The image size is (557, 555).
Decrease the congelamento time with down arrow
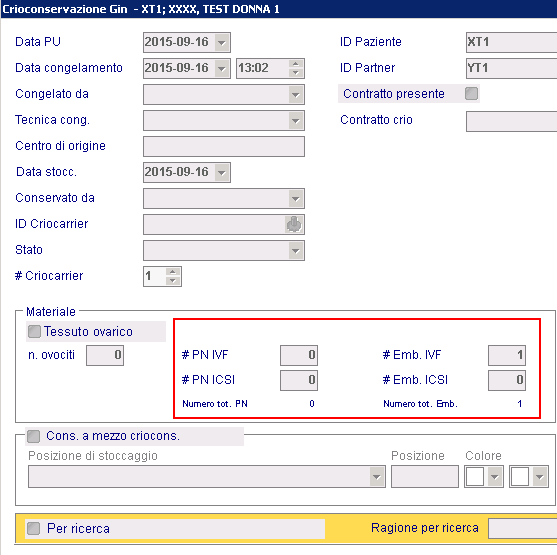pyautogui.click(x=296, y=72)
